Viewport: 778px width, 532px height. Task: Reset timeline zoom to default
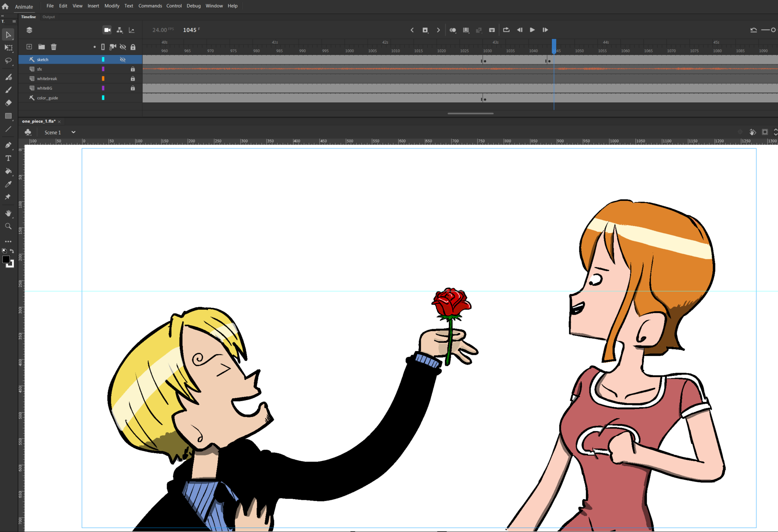coord(753,30)
